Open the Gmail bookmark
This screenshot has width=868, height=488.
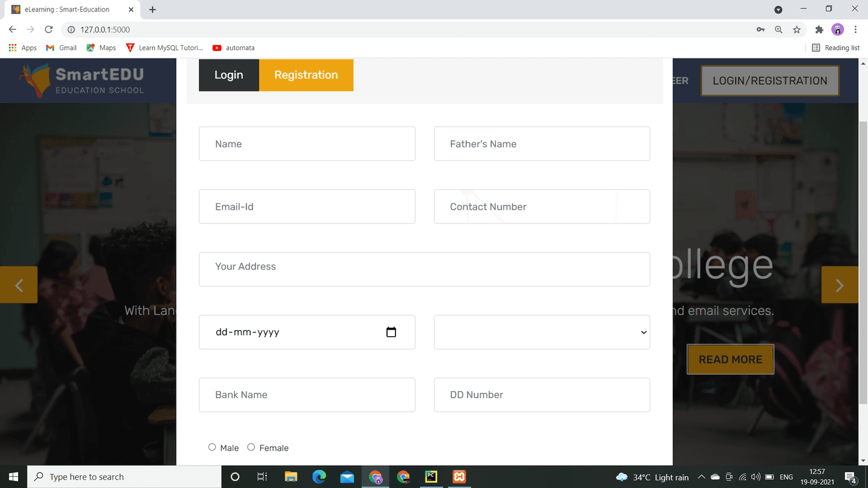[x=61, y=48]
